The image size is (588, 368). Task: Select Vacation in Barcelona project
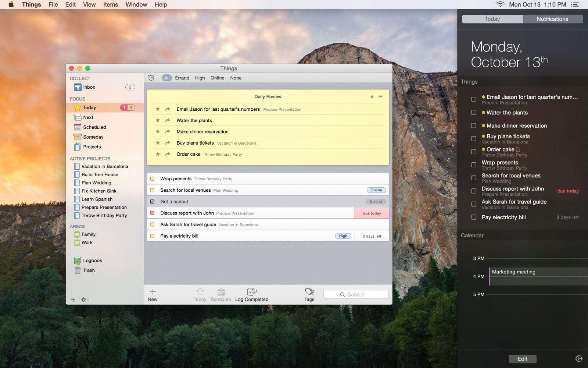105,166
